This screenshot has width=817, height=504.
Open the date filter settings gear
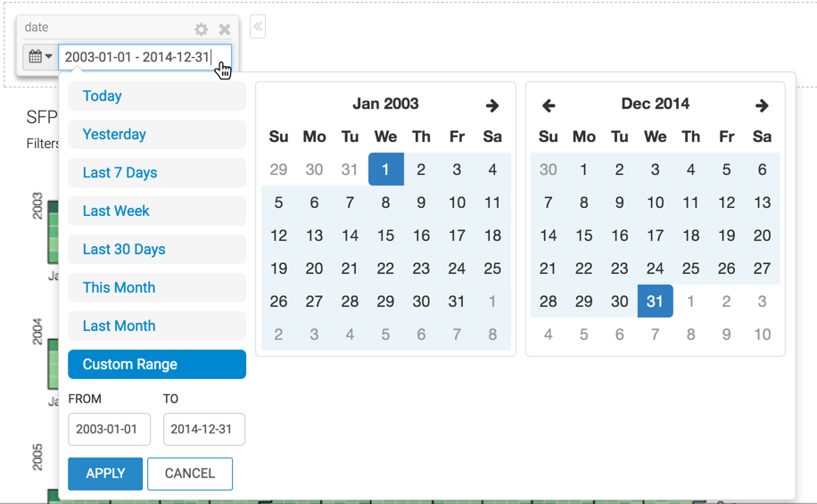(x=202, y=29)
